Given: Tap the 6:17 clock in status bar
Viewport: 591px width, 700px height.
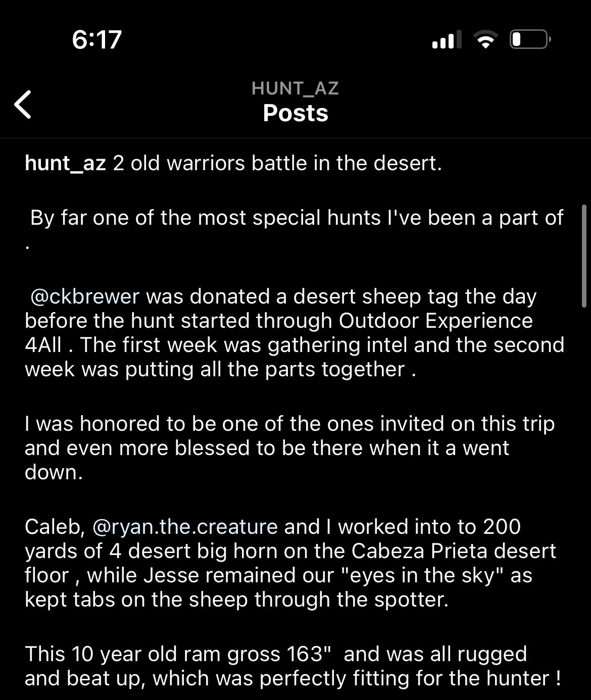Looking at the screenshot, I should [x=97, y=39].
